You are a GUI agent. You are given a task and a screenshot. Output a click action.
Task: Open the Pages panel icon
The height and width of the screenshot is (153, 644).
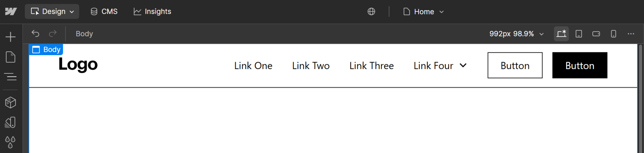[10, 57]
